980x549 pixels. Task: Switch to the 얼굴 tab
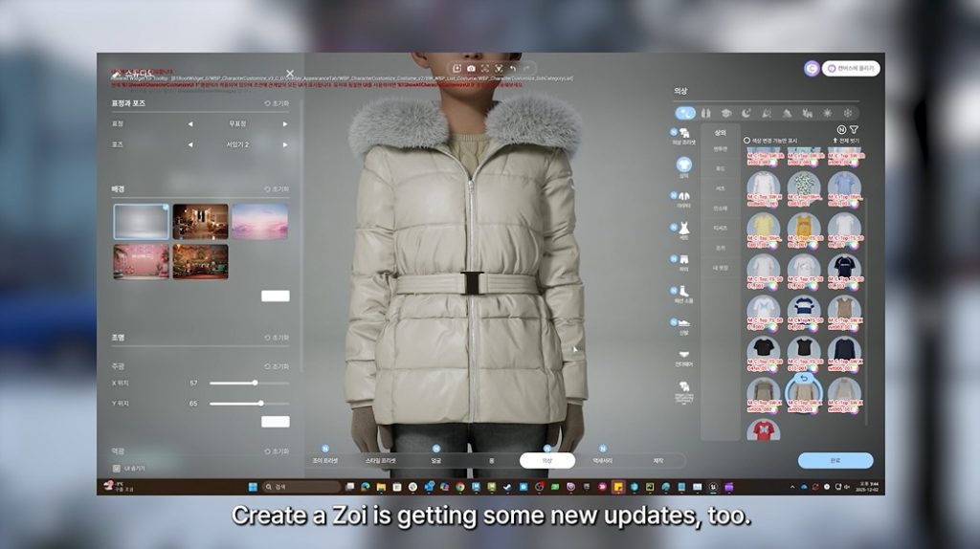click(x=436, y=460)
